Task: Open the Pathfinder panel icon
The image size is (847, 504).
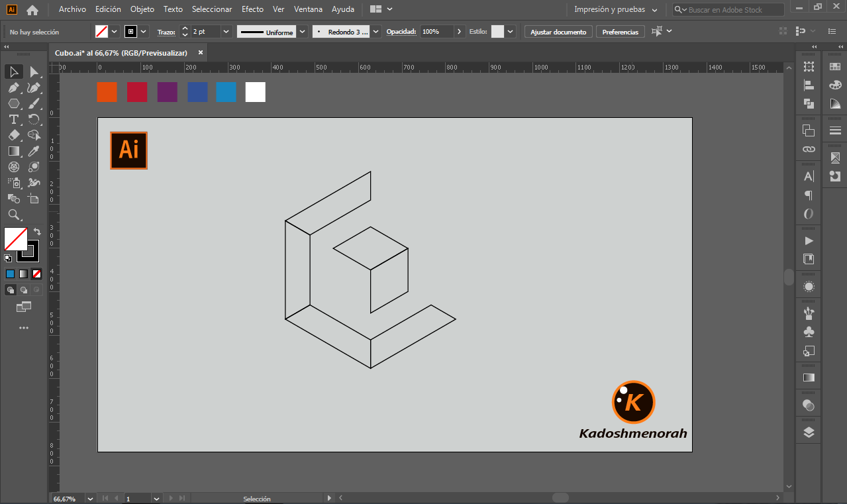Action: (x=809, y=103)
